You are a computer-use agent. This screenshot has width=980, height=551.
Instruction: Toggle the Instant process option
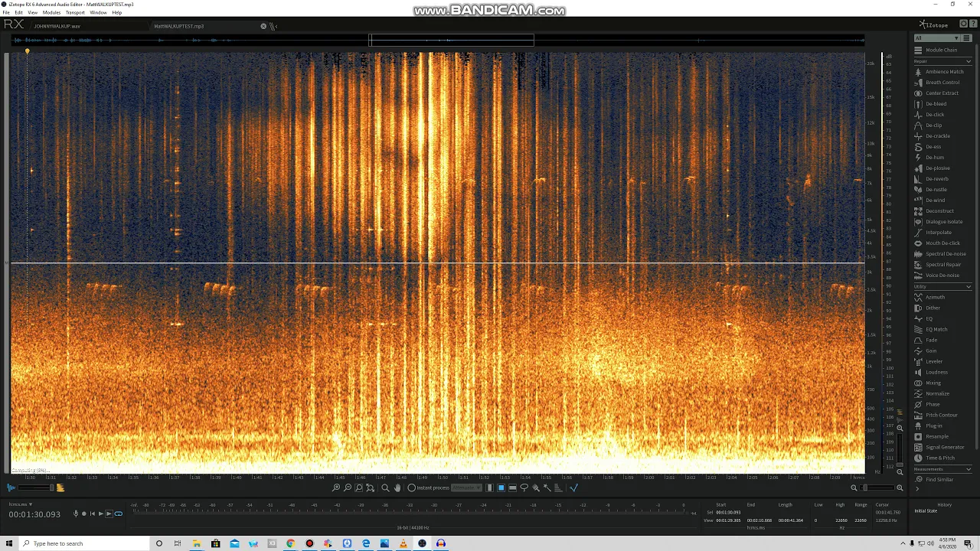click(x=429, y=487)
